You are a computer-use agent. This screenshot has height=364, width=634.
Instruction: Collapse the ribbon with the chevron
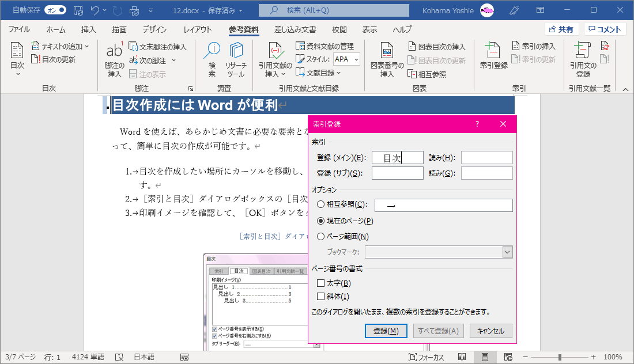625,89
